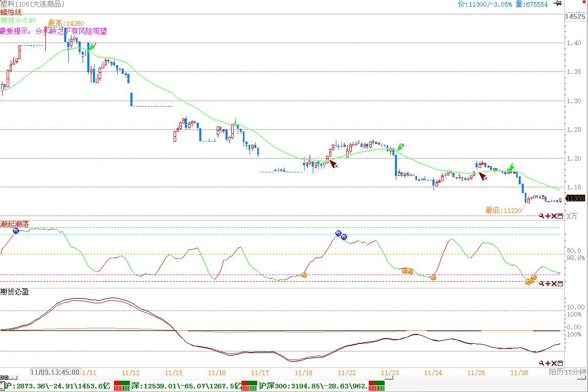This screenshot has height=392, width=588.
Task: Select the 蜡烛线 indicator label
Action: pos(11,12)
